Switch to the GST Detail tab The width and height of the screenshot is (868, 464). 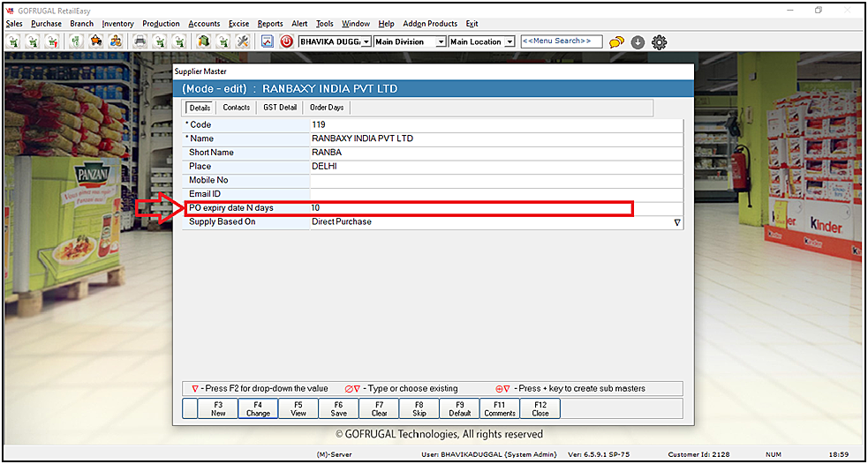click(x=279, y=108)
